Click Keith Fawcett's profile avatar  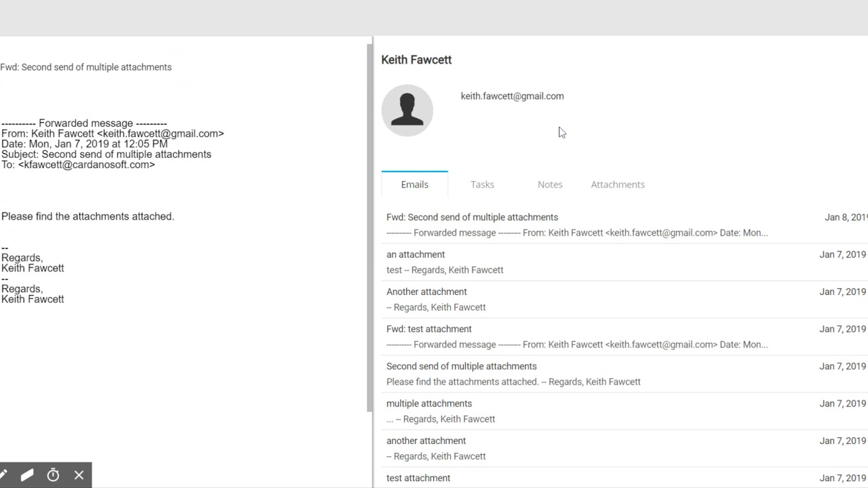click(x=407, y=110)
